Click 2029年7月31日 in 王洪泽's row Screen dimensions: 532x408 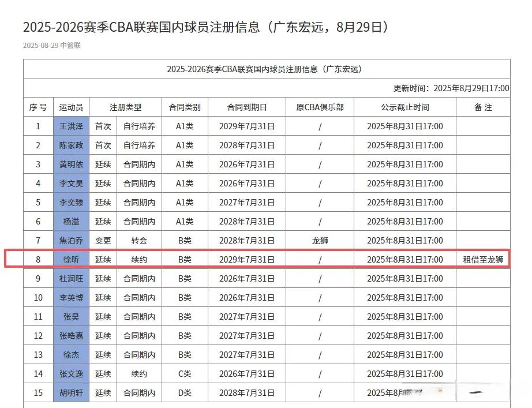coord(246,126)
